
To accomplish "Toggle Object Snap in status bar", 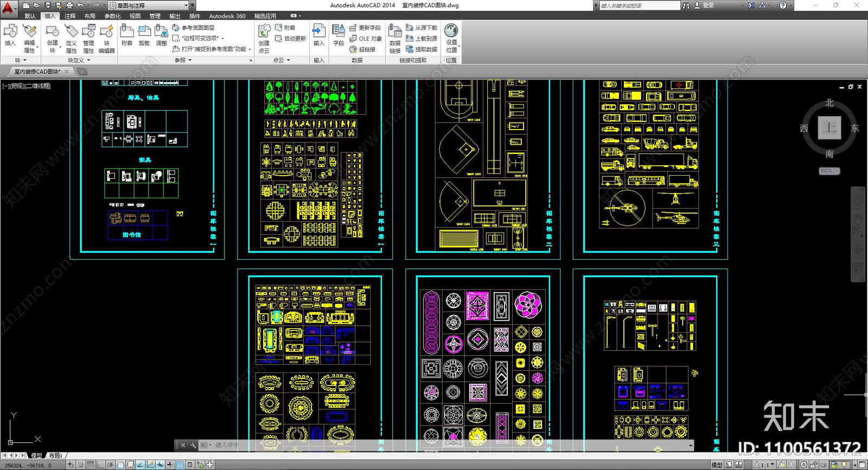I will pos(120,465).
